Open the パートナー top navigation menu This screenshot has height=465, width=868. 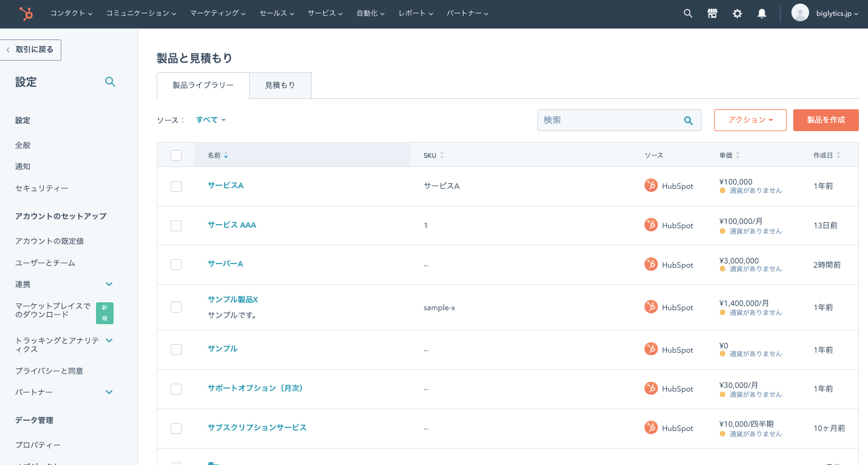467,13
